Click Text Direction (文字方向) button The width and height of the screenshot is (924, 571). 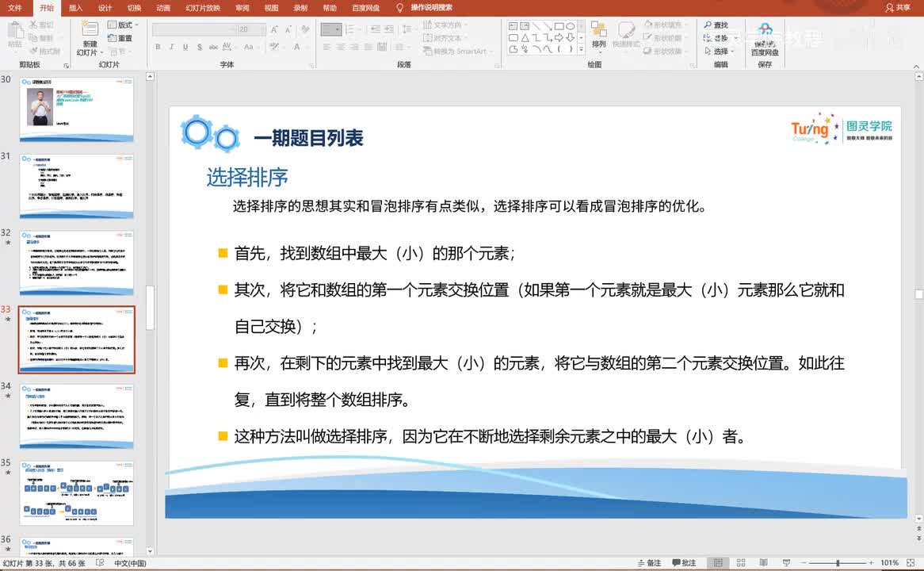pyautogui.click(x=445, y=25)
